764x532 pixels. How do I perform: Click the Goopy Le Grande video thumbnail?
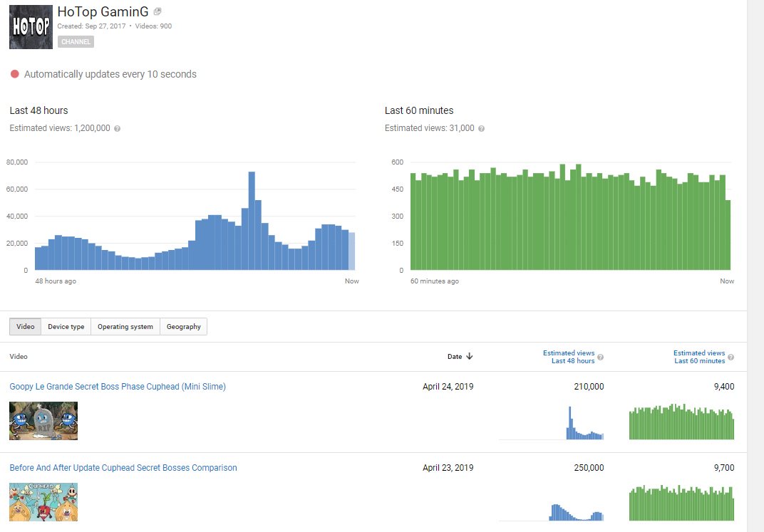43,421
